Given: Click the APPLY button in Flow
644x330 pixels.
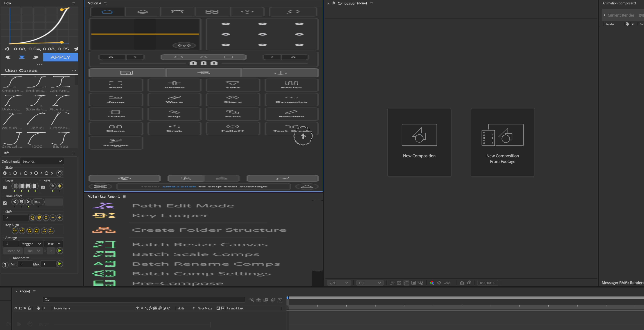Looking at the screenshot, I should [x=60, y=57].
